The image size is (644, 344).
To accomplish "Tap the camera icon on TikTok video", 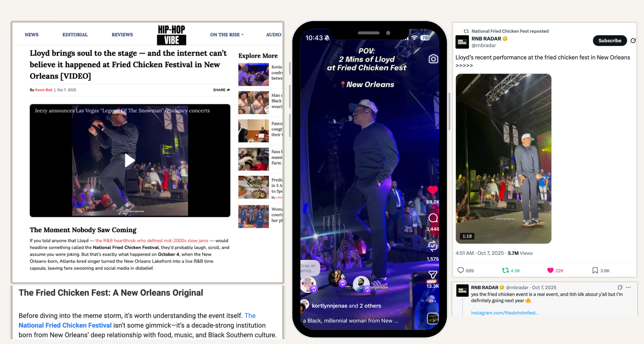I will coord(433,59).
